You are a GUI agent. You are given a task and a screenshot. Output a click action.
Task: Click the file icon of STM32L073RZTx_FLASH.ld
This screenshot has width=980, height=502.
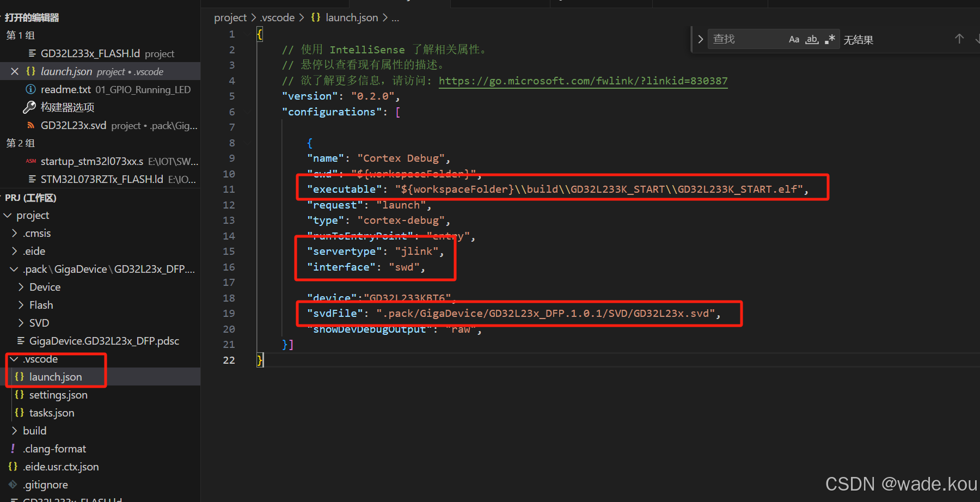pos(32,179)
